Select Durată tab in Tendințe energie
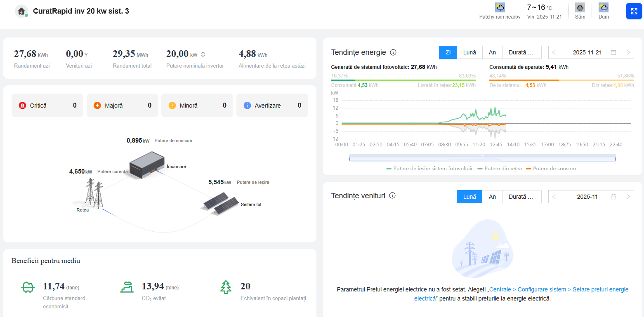644x317 pixels. (521, 52)
